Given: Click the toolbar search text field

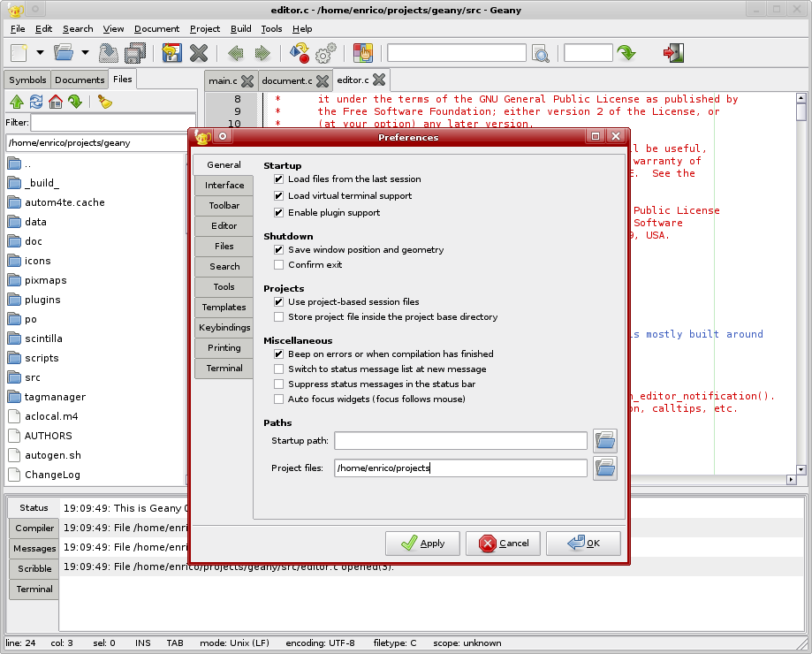Looking at the screenshot, I should (x=457, y=53).
